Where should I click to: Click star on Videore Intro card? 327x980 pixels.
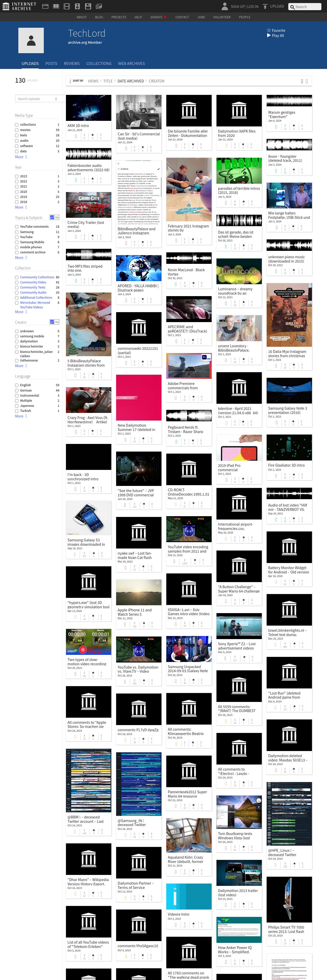[x=193, y=924]
